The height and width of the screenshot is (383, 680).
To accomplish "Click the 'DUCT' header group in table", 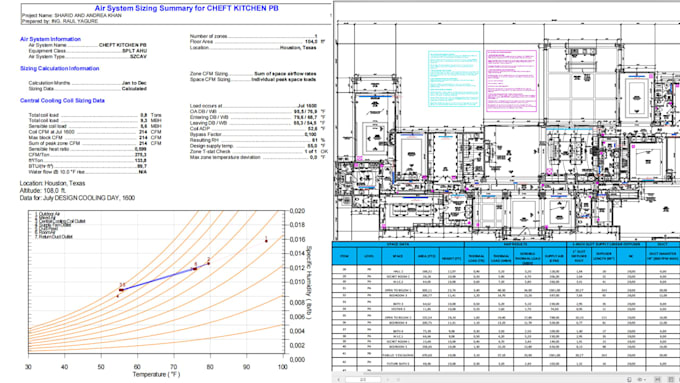I will pyautogui.click(x=663, y=244).
